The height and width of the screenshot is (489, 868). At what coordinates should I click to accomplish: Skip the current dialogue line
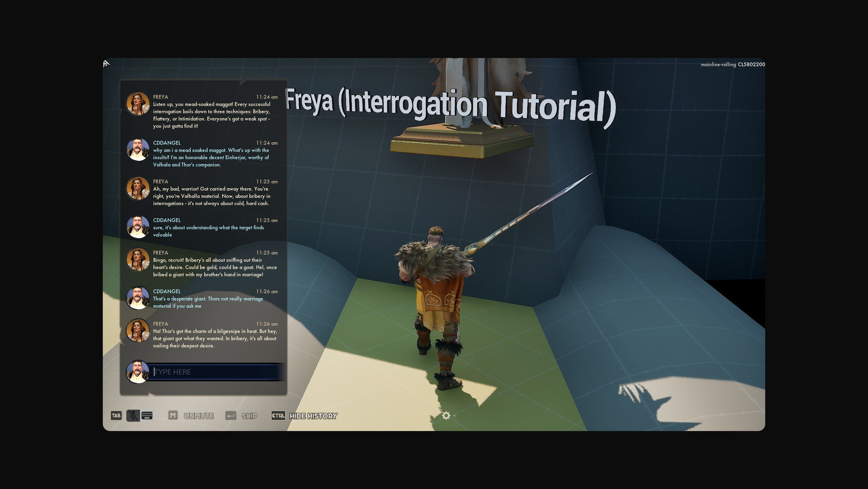pos(249,416)
